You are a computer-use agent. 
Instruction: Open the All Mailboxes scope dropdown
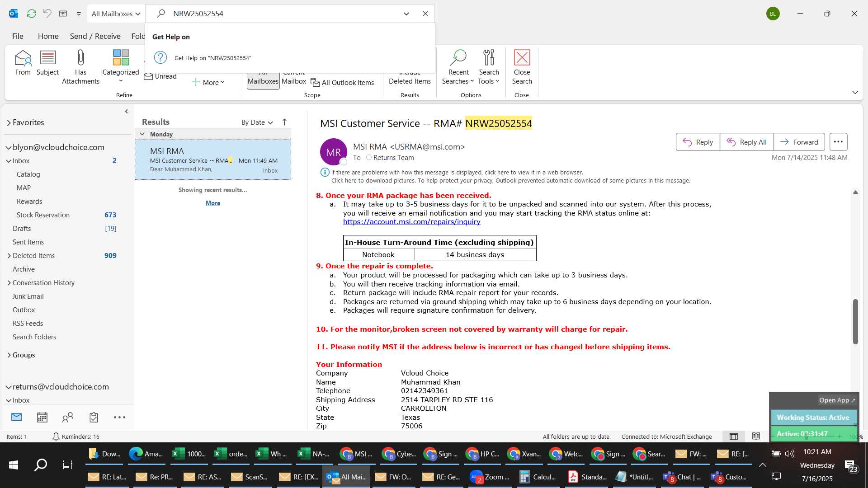pyautogui.click(x=116, y=14)
